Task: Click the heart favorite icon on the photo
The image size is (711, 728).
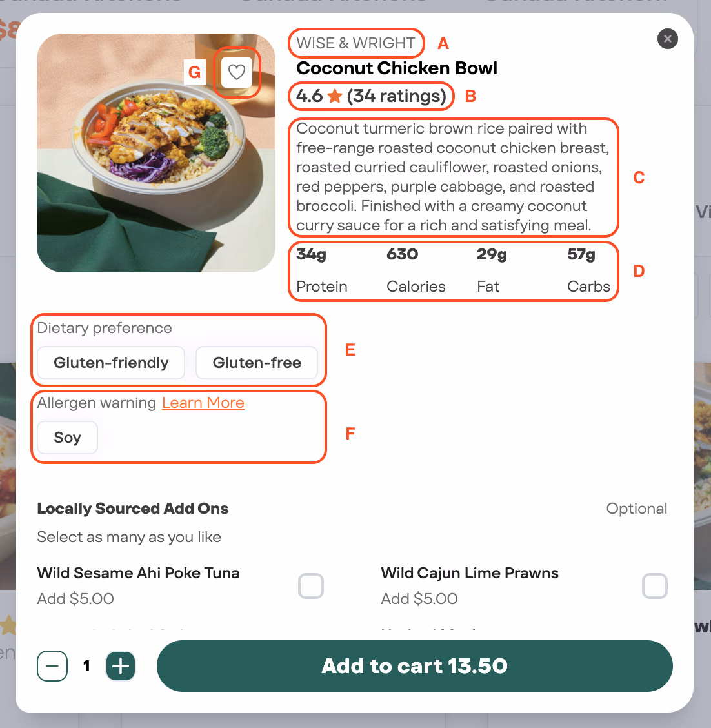Action: tap(237, 72)
